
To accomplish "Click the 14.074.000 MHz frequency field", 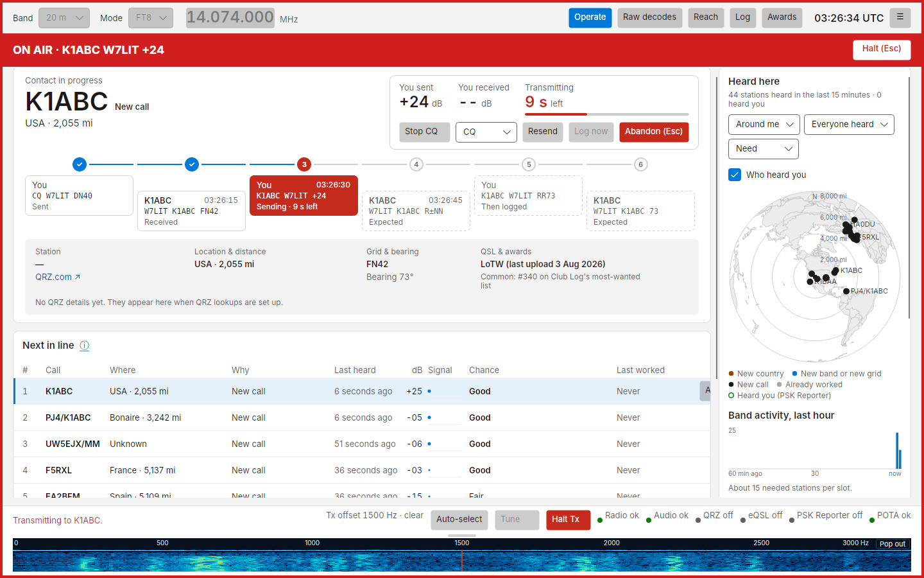I will [x=230, y=17].
